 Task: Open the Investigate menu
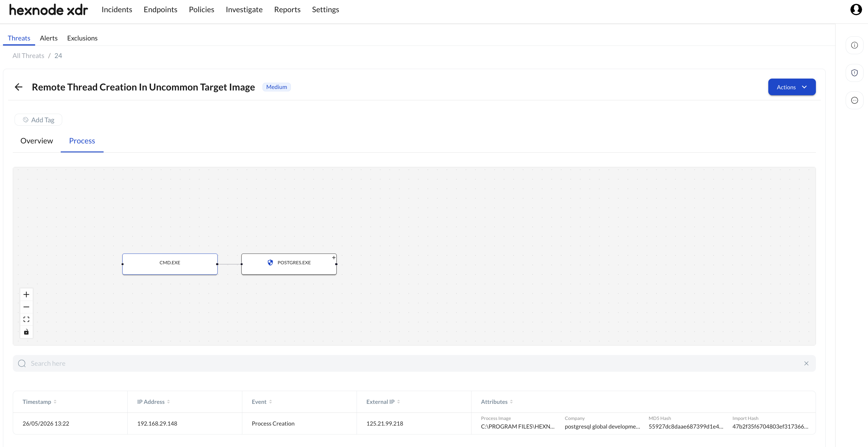coord(244,10)
